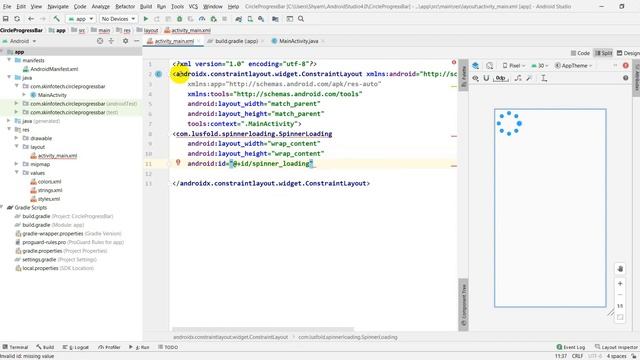Screen dimensions: 640x360
Task: Click the Profile app gauge icon
Action: 202,19
